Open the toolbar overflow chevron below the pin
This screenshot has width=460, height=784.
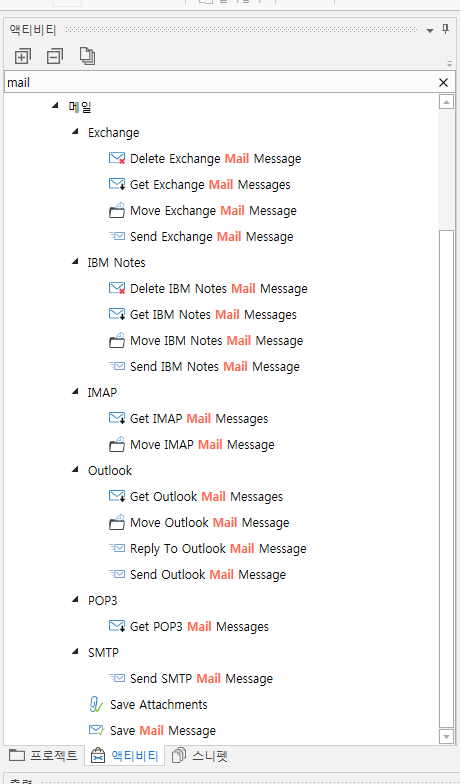point(449,64)
